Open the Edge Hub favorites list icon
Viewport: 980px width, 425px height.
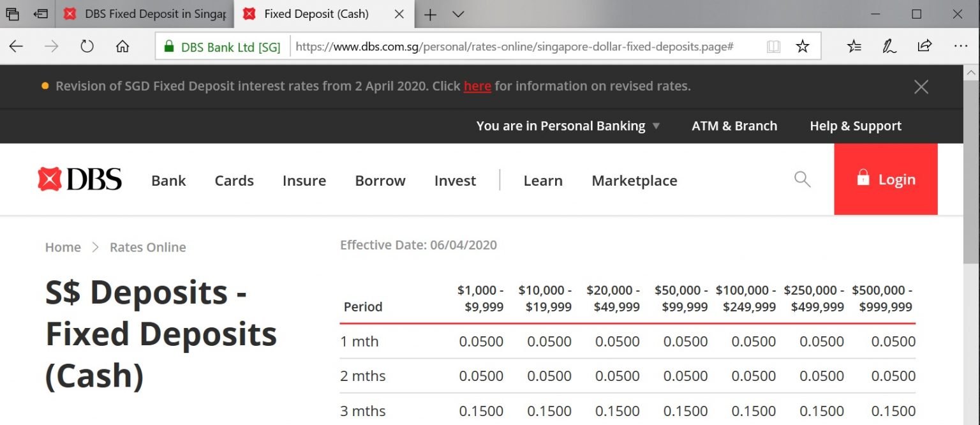[x=854, y=46]
